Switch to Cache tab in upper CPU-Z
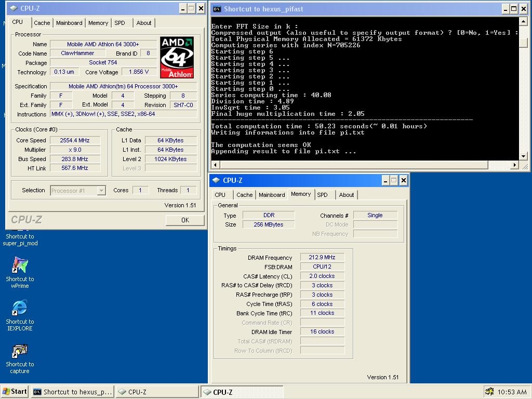The width and height of the screenshot is (532, 399). point(42,23)
